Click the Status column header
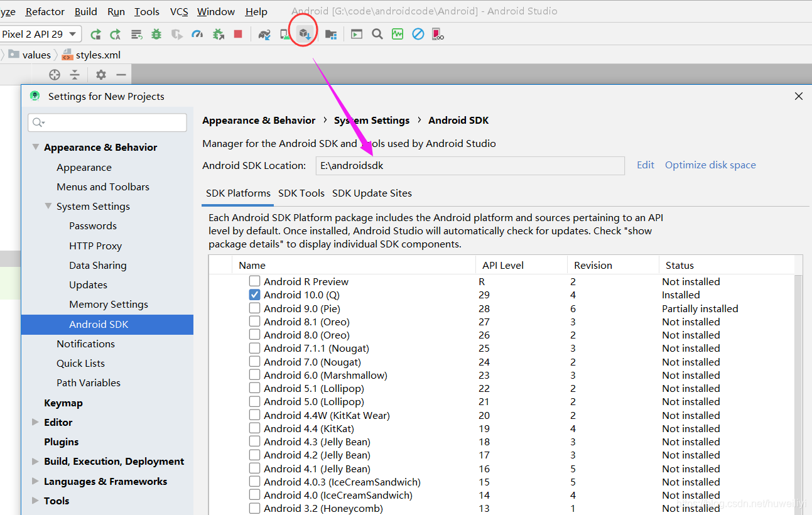 point(726,265)
